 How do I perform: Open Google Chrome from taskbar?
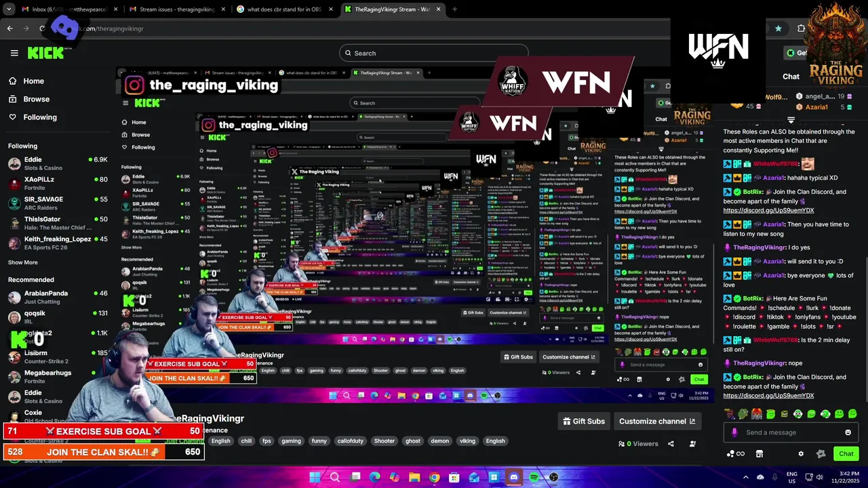click(434, 477)
